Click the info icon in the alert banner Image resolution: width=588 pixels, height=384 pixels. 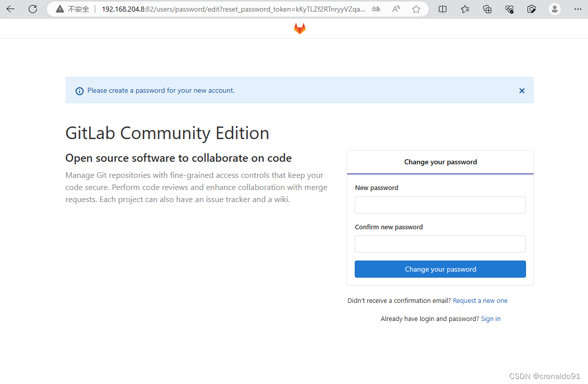pyautogui.click(x=80, y=91)
